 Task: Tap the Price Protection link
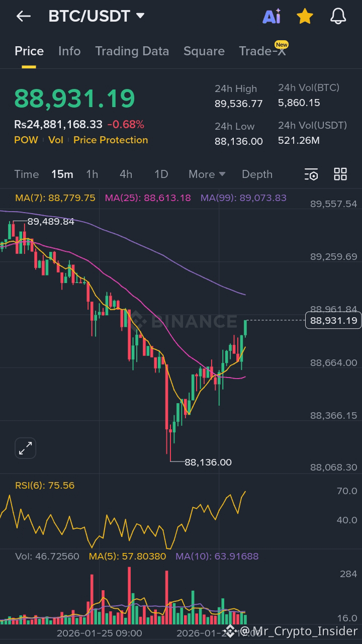click(x=111, y=140)
